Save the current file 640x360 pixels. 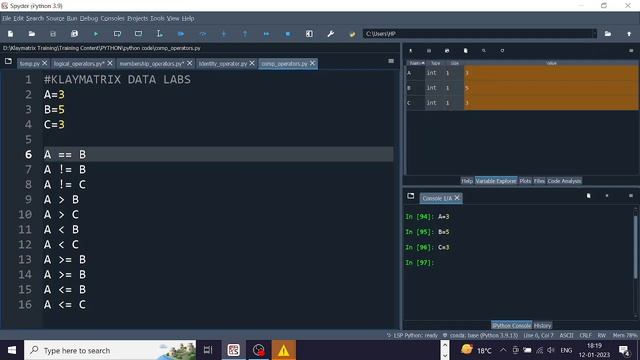[53, 34]
